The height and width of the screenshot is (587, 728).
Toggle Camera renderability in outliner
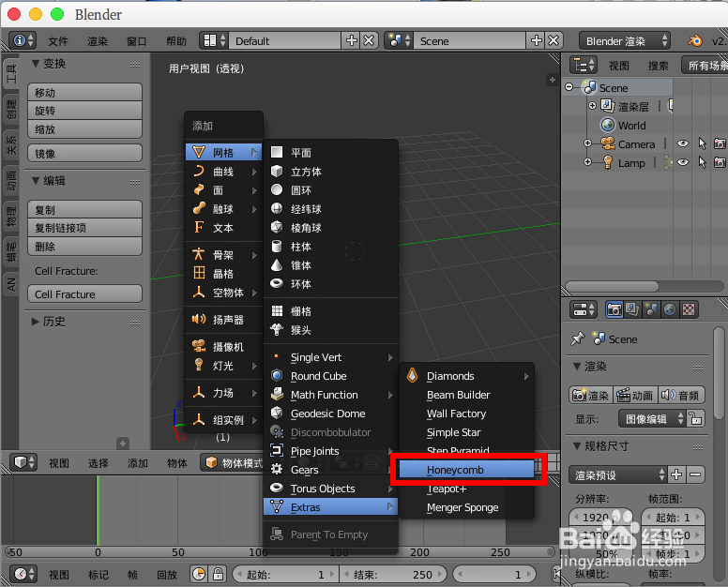click(x=720, y=143)
